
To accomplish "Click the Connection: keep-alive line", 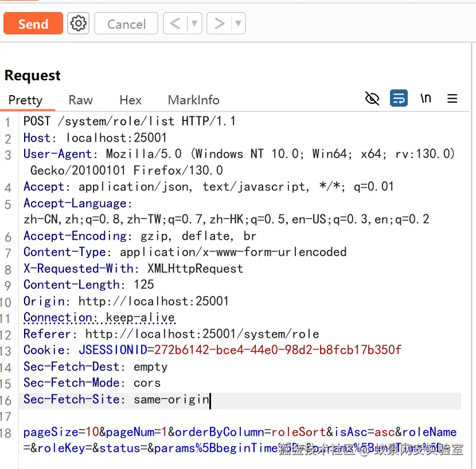I will [99, 318].
